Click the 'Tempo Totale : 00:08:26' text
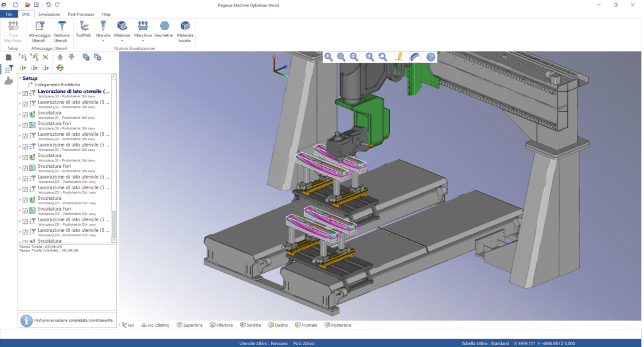 40,246
